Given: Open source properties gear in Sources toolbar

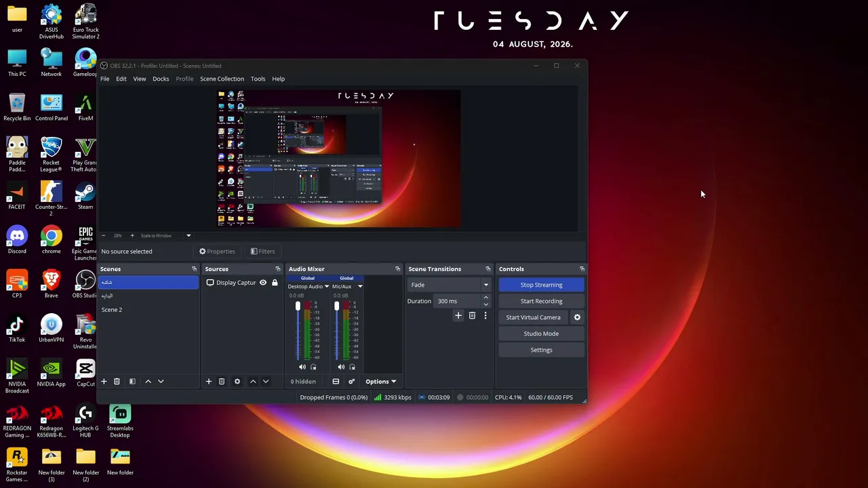Looking at the screenshot, I should 237,382.
